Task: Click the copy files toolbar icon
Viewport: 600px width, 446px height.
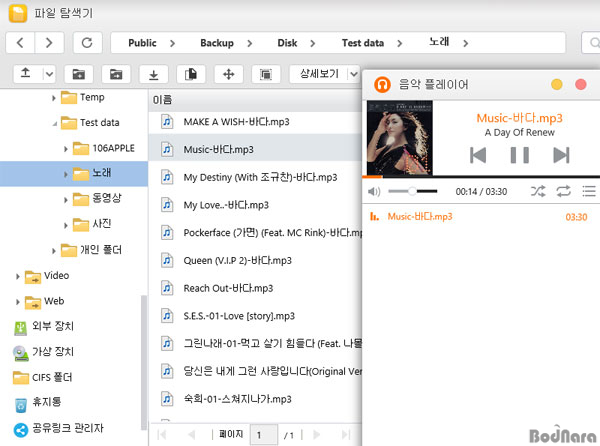Action: coord(191,73)
